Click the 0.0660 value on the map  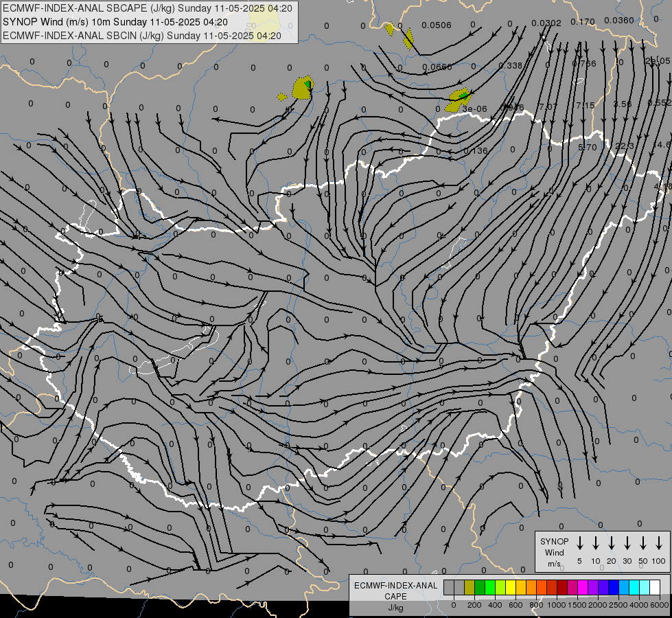[x=437, y=67]
